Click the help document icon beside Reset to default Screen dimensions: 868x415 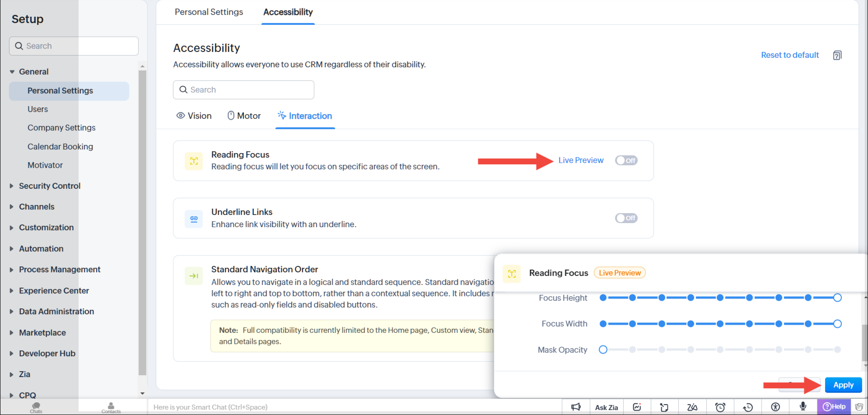[837, 55]
